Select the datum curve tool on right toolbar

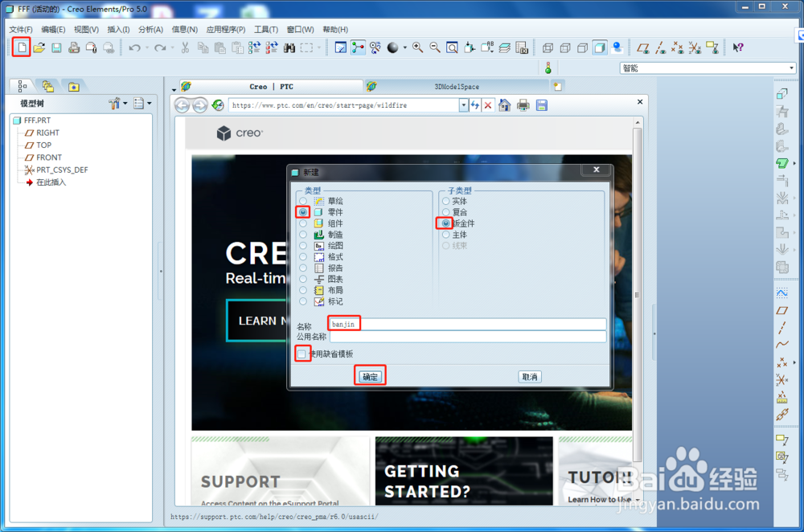pyautogui.click(x=782, y=344)
